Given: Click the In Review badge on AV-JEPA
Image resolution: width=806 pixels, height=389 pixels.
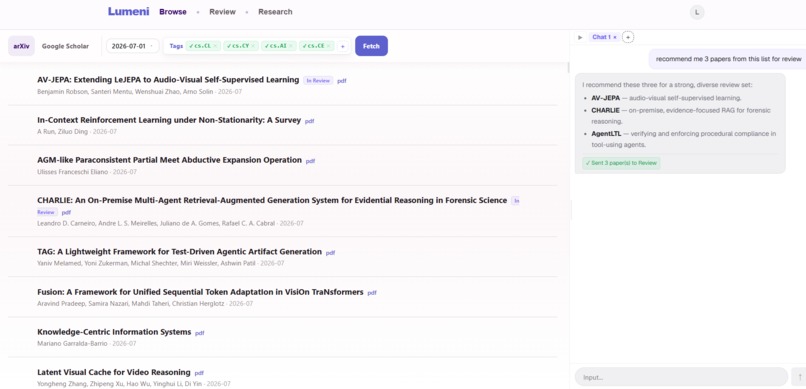Looking at the screenshot, I should coord(318,81).
